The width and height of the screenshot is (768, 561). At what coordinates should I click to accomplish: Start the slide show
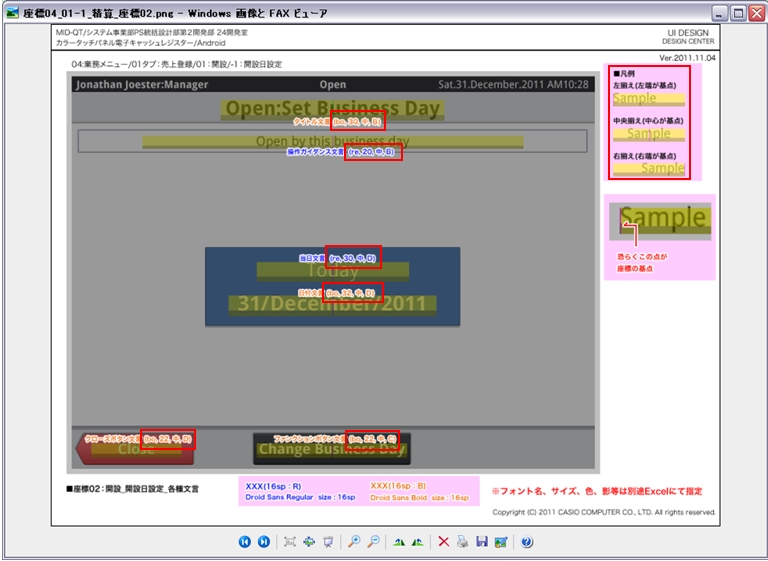tap(328, 542)
